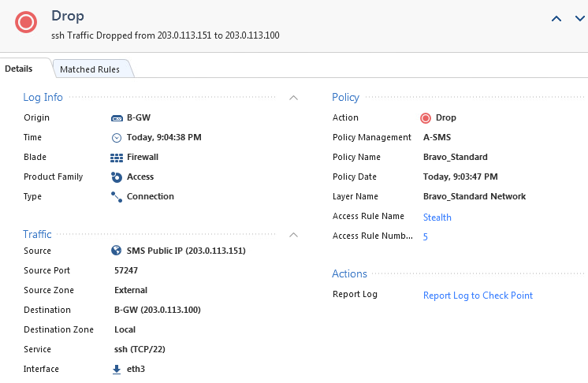Click the red Drop icon in Policy Action
588x383 pixels.
(x=426, y=118)
